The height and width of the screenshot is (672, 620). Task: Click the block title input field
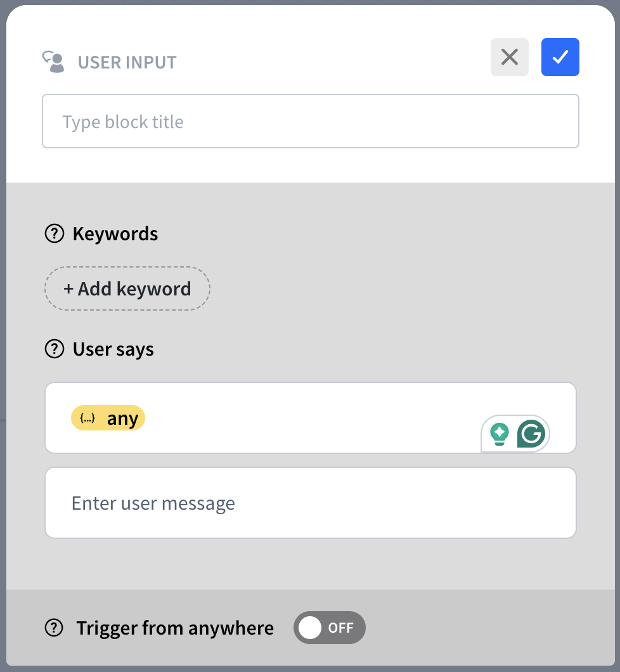click(310, 121)
